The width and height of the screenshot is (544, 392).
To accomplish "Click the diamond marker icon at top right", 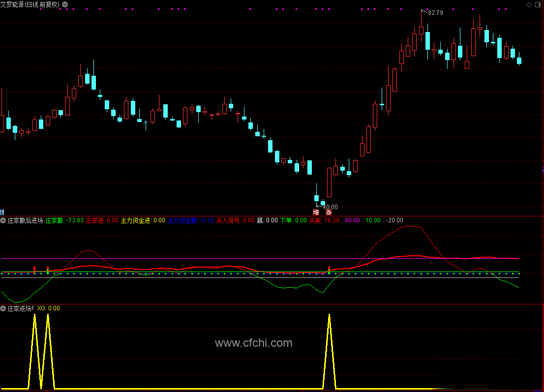I will tap(529, 4).
